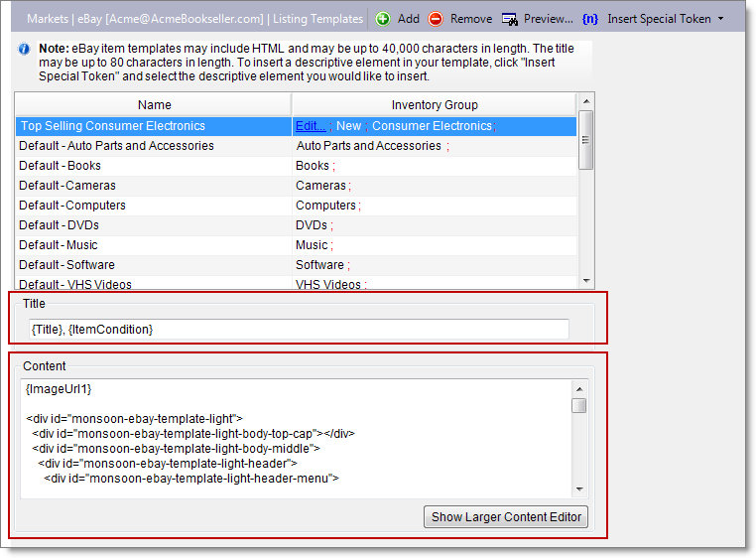Sort by the Name column header
The width and height of the screenshot is (756, 558).
154,104
